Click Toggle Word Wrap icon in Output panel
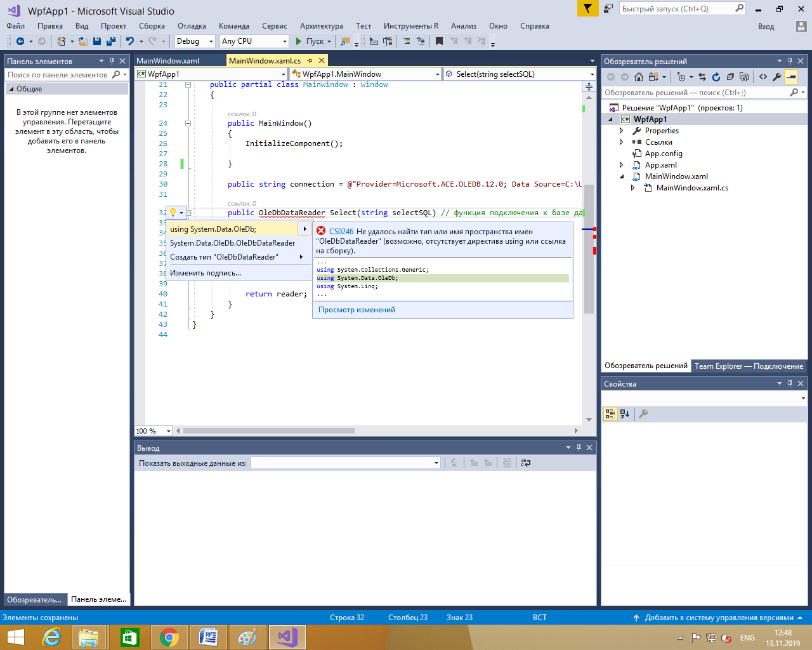The image size is (812, 650). (x=526, y=463)
